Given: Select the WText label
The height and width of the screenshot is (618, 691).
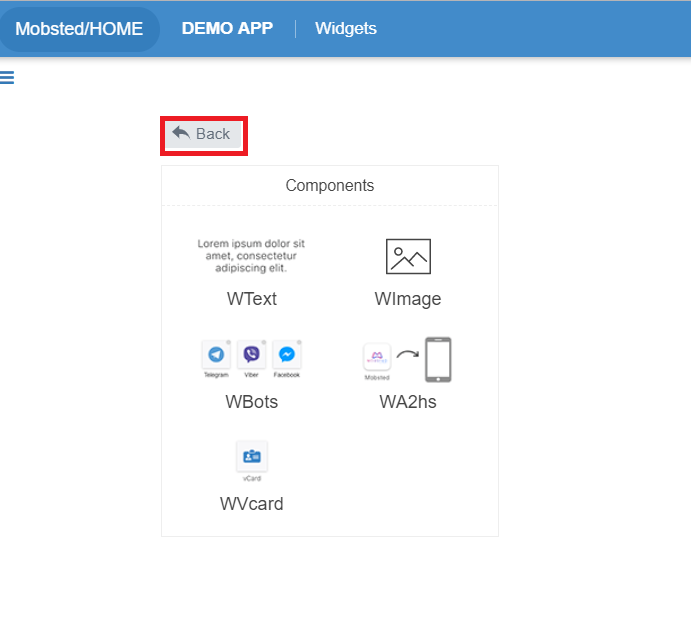Looking at the screenshot, I should pyautogui.click(x=251, y=299).
